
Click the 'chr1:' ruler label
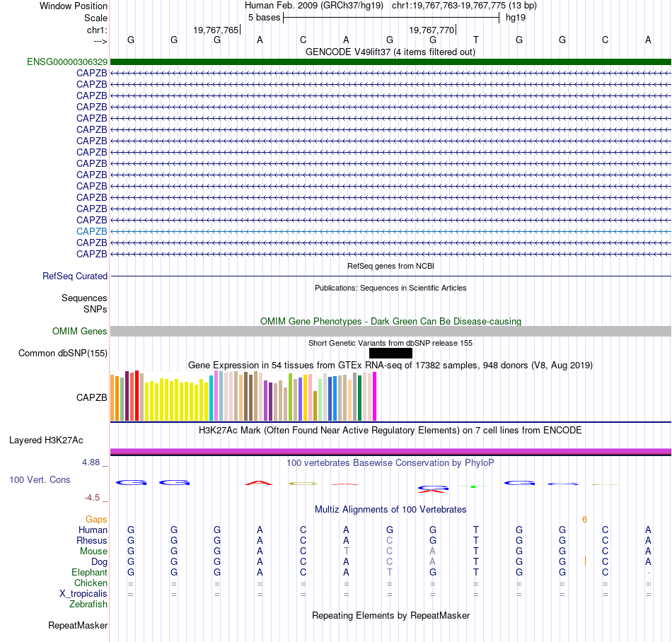[97, 30]
